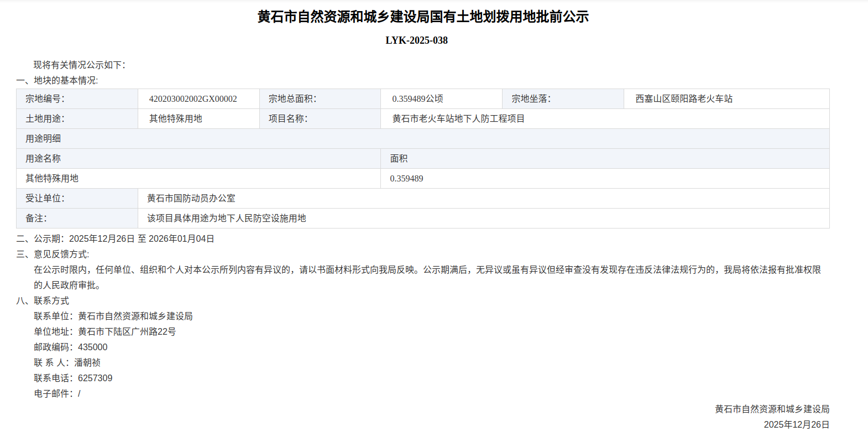This screenshot has width=868, height=431.
Task: Click the contact phone number 6257309
Action: tap(95, 378)
